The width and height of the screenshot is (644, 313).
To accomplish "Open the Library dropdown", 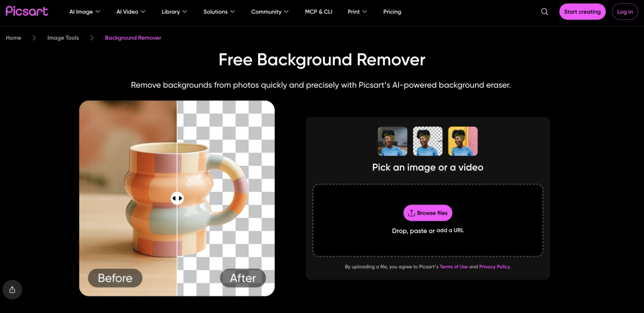I will click(x=174, y=12).
